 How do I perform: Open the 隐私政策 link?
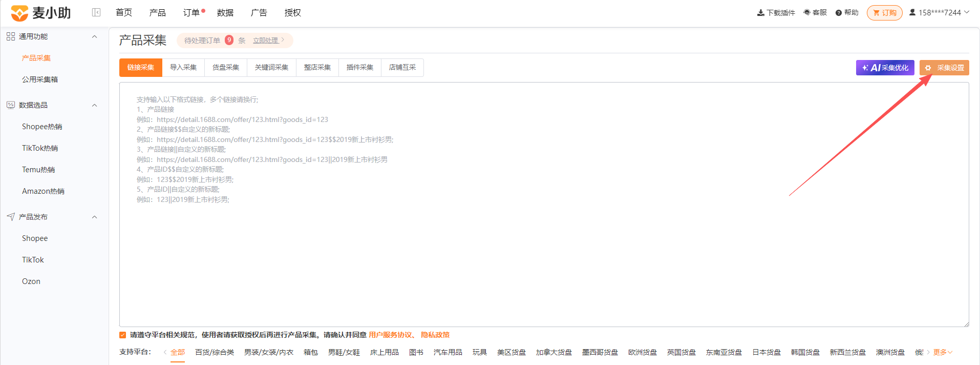435,335
